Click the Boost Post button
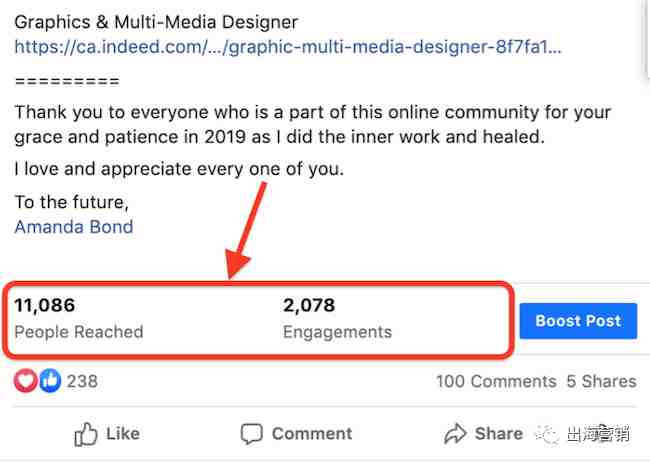Viewport: 650px width, 462px height. pos(578,321)
